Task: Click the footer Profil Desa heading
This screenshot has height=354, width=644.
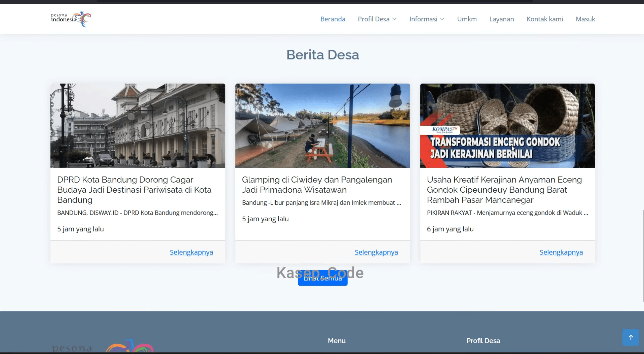Action: [483, 341]
